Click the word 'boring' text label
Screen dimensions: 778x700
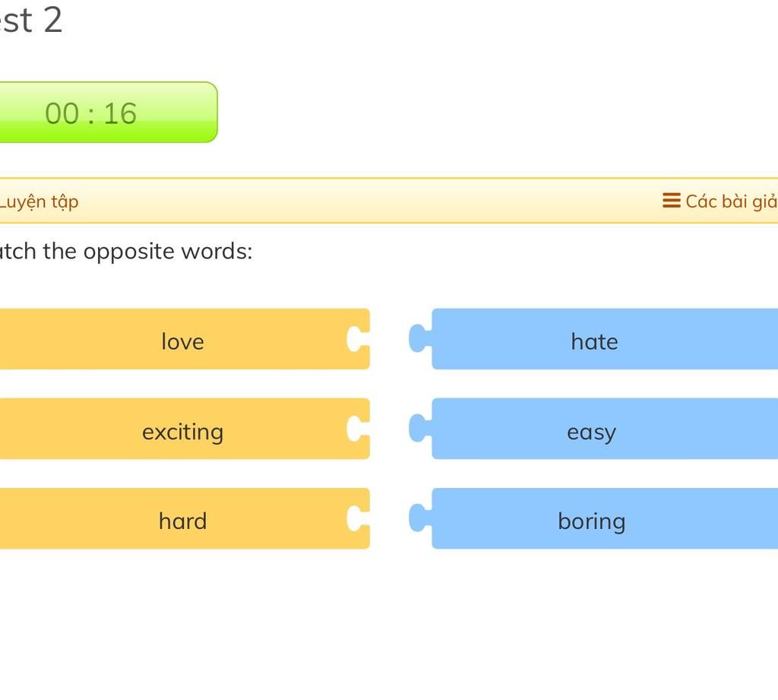(x=591, y=521)
